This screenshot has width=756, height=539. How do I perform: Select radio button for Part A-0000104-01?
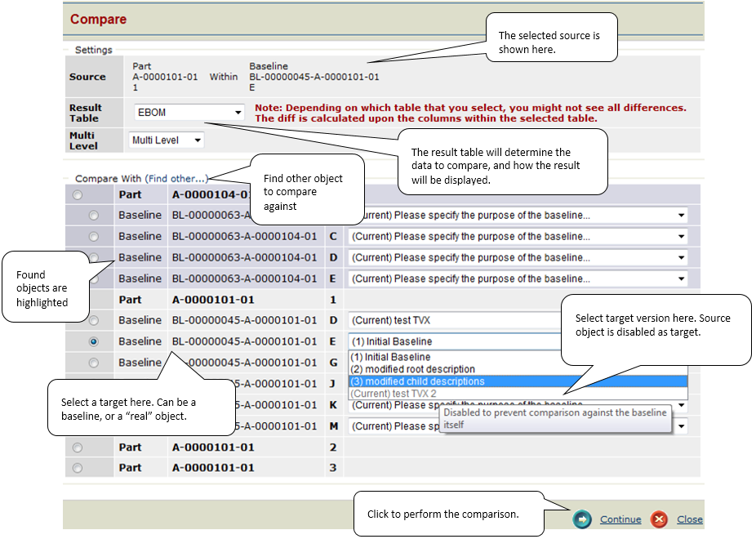(78, 194)
